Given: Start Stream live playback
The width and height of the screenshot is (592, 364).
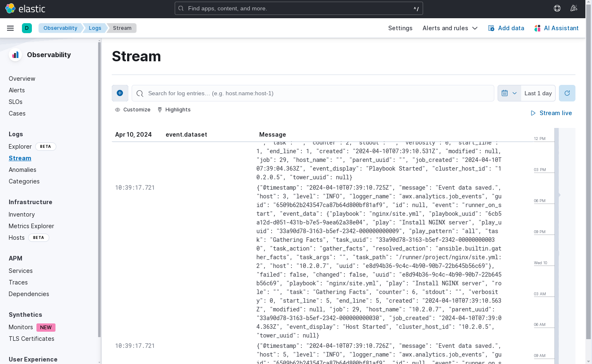Looking at the screenshot, I should click(551, 113).
